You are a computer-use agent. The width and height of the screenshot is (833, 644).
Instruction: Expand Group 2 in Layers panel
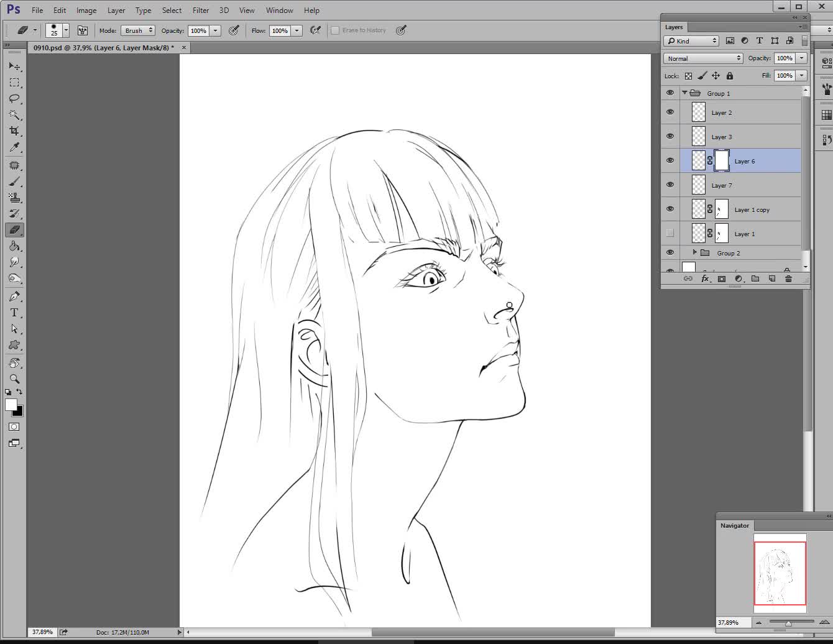(x=694, y=252)
